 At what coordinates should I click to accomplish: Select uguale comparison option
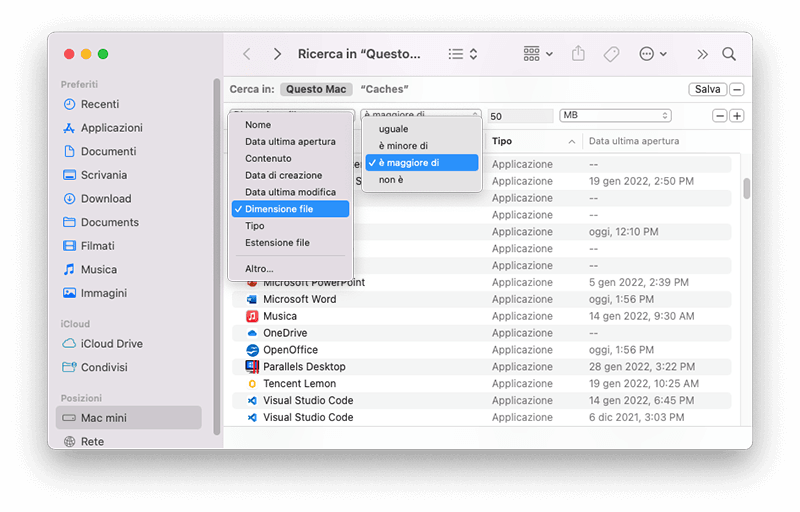click(421, 129)
